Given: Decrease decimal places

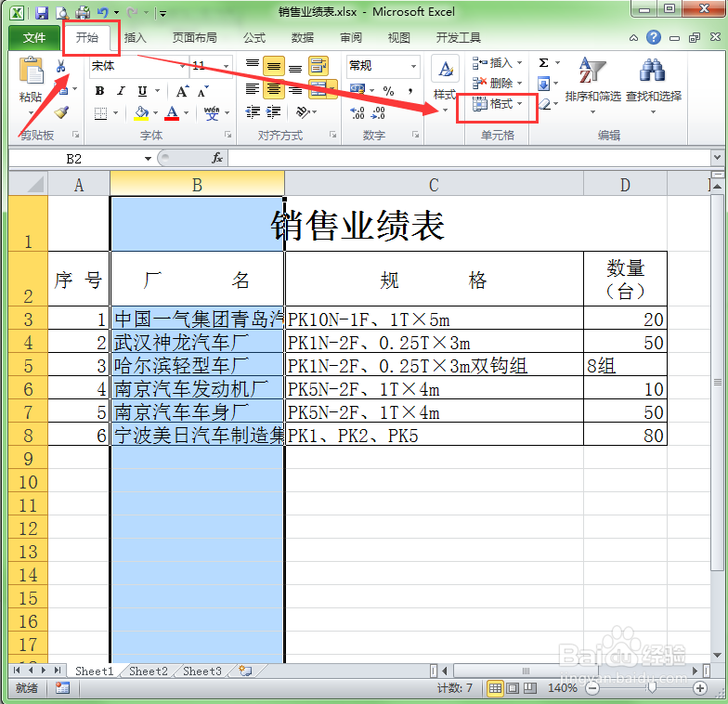Looking at the screenshot, I should click(379, 112).
